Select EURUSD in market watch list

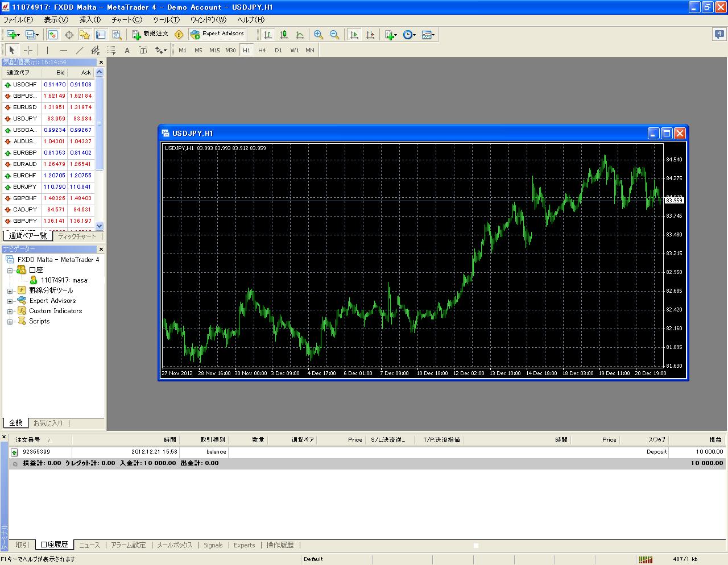24,107
